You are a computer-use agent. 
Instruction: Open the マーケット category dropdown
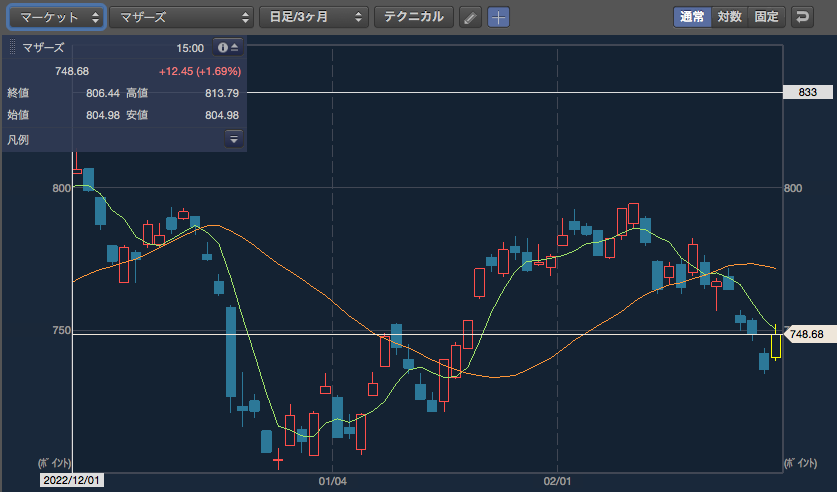click(56, 17)
